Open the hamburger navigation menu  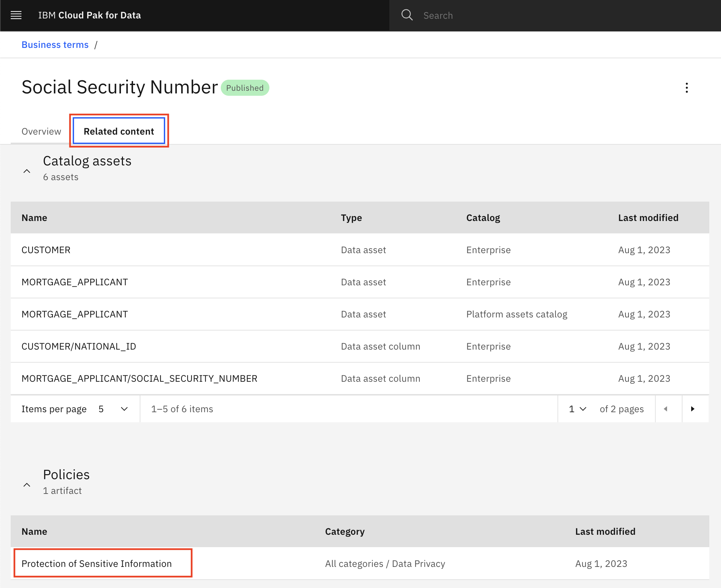(x=16, y=15)
